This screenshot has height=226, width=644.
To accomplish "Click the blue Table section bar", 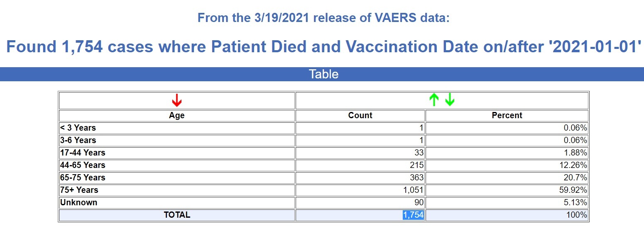I will coord(322,74).
